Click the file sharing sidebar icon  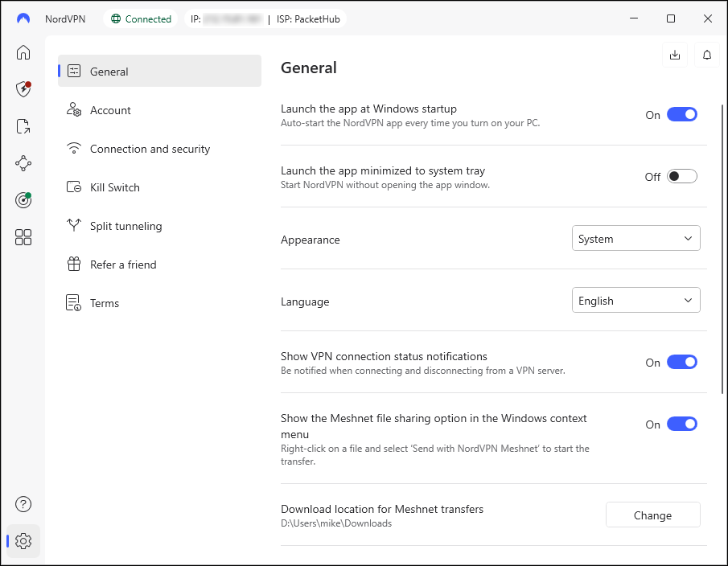point(23,126)
